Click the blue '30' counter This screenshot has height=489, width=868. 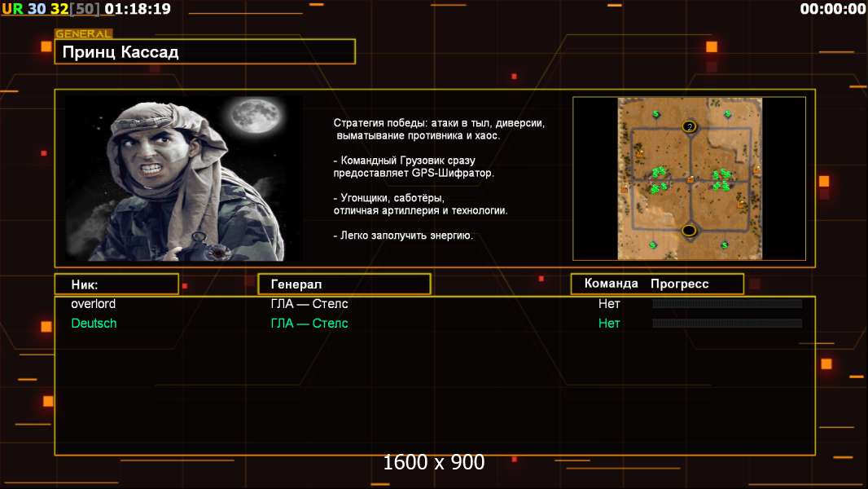pos(37,9)
